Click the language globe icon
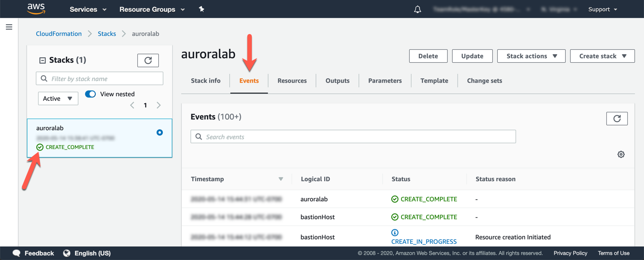The width and height of the screenshot is (644, 260). 67,253
